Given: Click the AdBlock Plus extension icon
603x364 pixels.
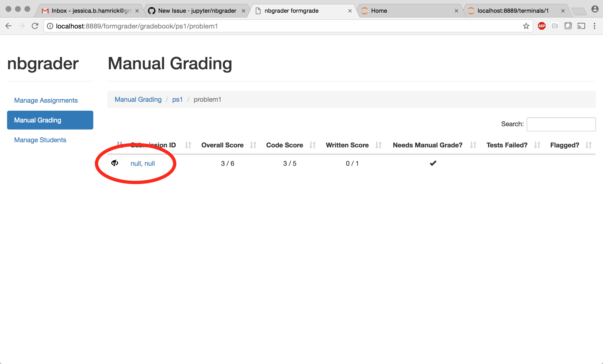Looking at the screenshot, I should [542, 26].
